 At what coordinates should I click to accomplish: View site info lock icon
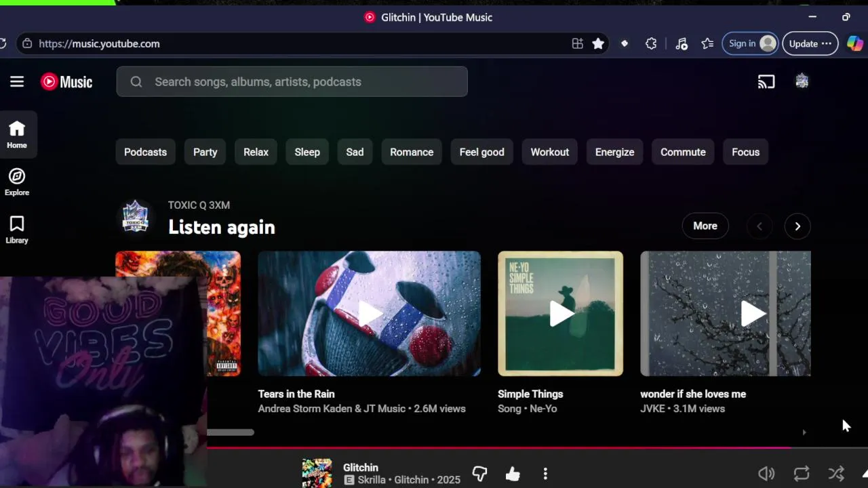point(26,43)
